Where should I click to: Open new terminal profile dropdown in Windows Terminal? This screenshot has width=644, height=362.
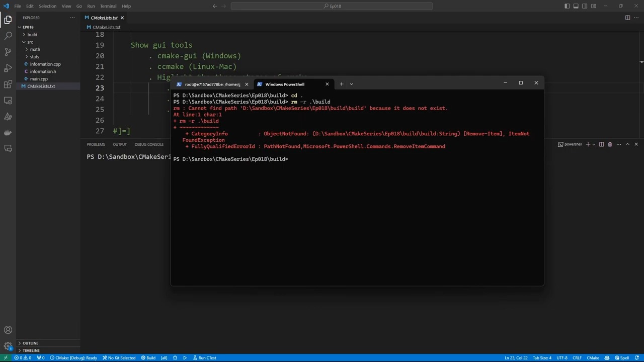(x=351, y=84)
